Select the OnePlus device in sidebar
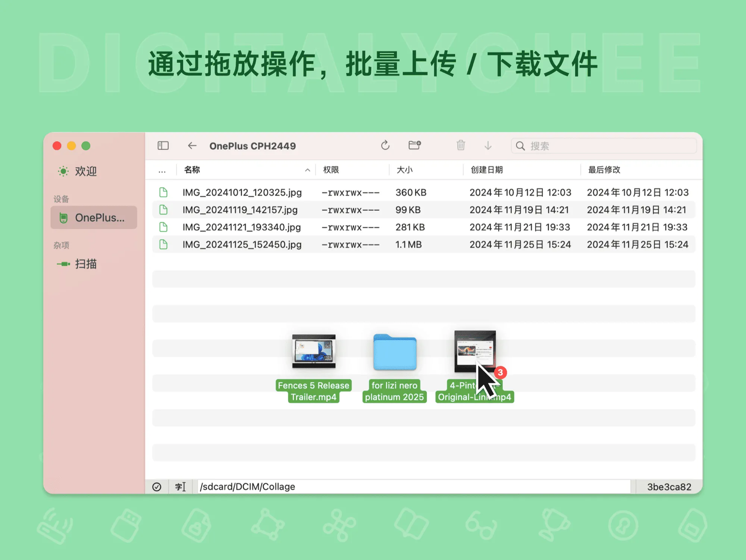Image resolution: width=746 pixels, height=560 pixels. click(x=94, y=218)
